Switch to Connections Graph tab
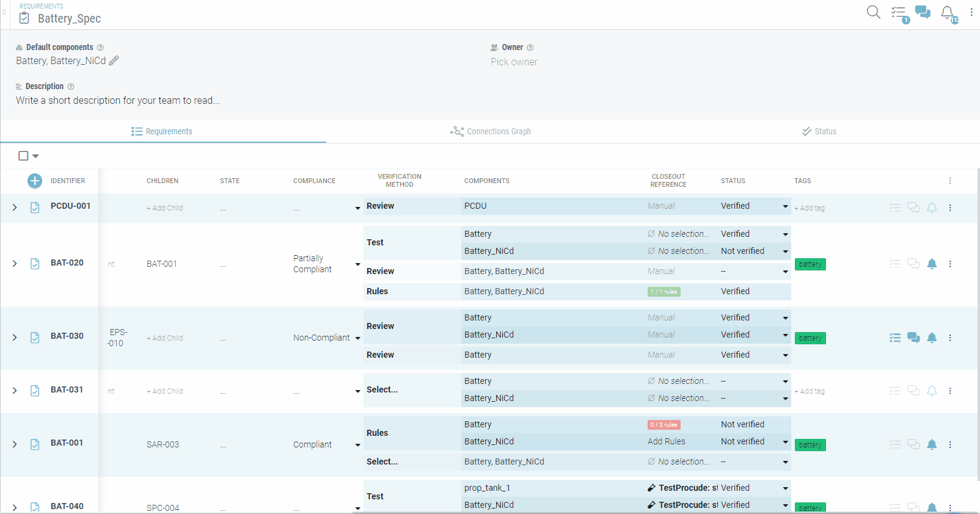The image size is (980, 514). point(491,131)
